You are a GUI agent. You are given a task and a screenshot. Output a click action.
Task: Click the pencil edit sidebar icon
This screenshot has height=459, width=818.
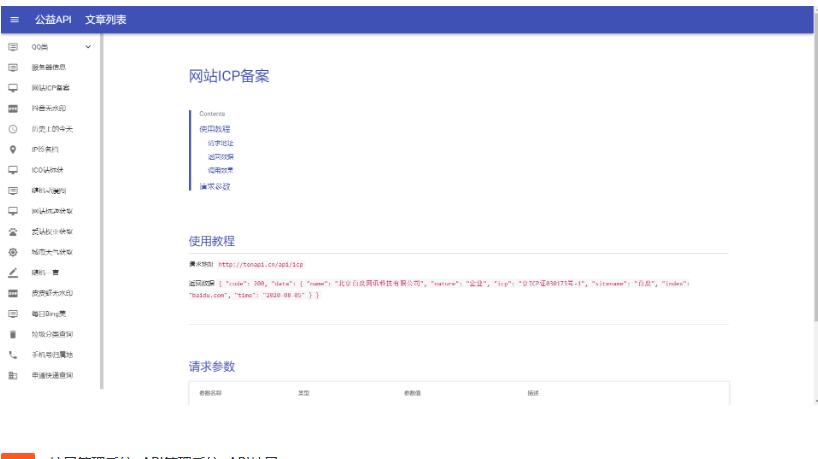(13, 272)
